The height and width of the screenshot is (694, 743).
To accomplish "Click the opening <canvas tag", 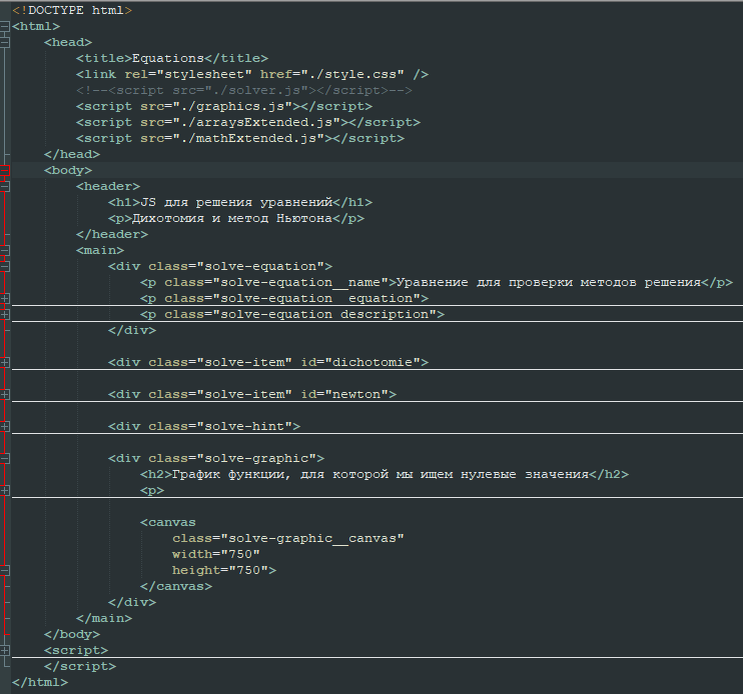I will coord(168,523).
